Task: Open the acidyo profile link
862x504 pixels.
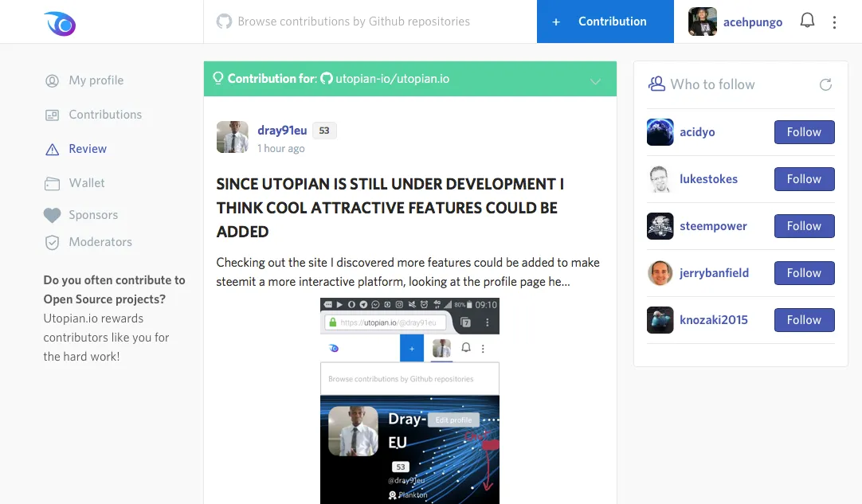Action: pos(697,132)
